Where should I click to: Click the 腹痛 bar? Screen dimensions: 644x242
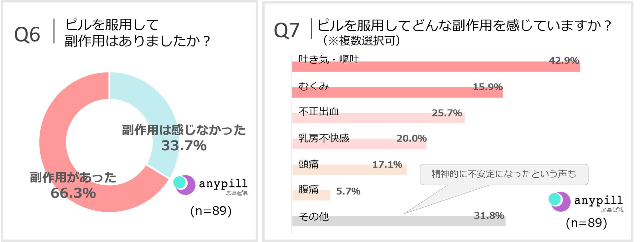coord(311,195)
